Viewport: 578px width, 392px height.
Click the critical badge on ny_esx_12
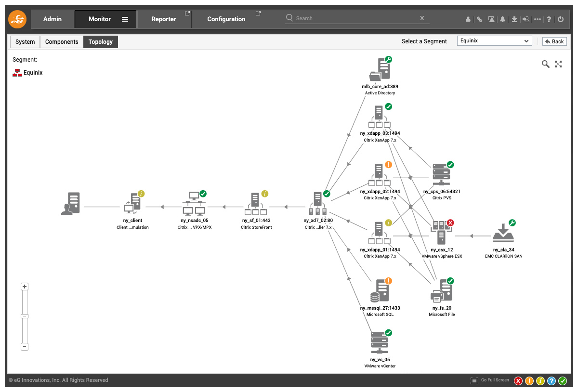[450, 222]
